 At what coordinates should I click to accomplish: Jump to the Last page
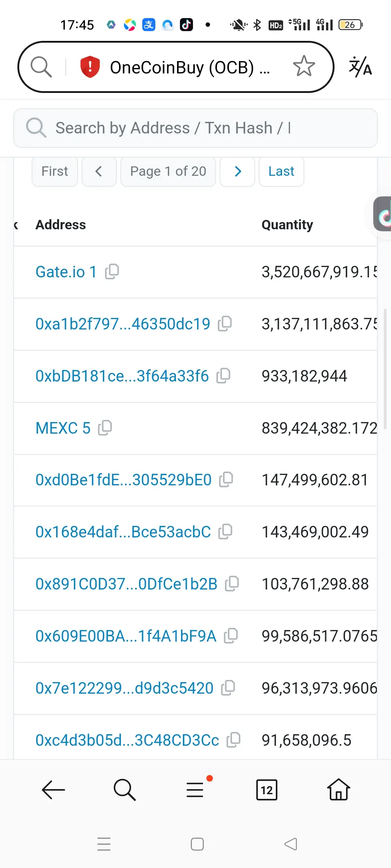[x=281, y=171]
